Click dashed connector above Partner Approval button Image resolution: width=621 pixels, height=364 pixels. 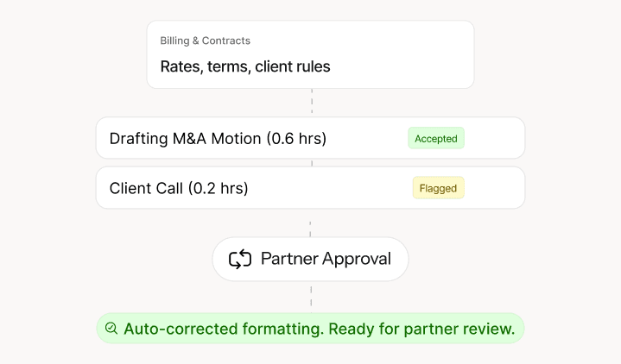(x=310, y=227)
